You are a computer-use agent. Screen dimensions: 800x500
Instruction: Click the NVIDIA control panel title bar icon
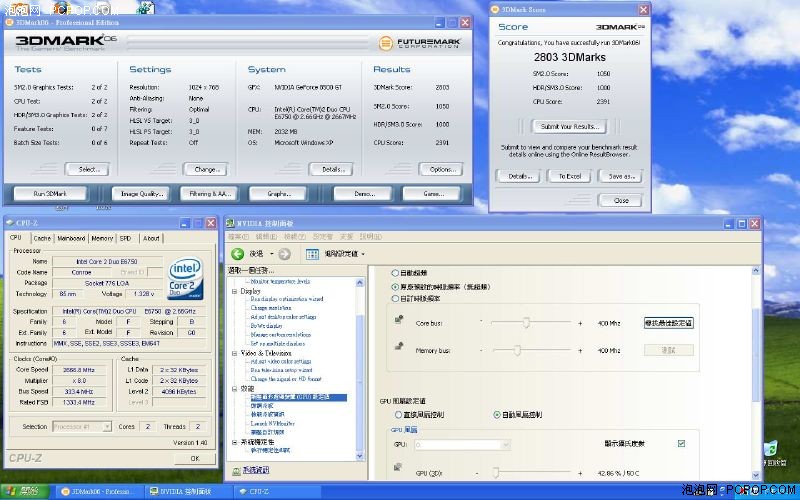[x=231, y=223]
